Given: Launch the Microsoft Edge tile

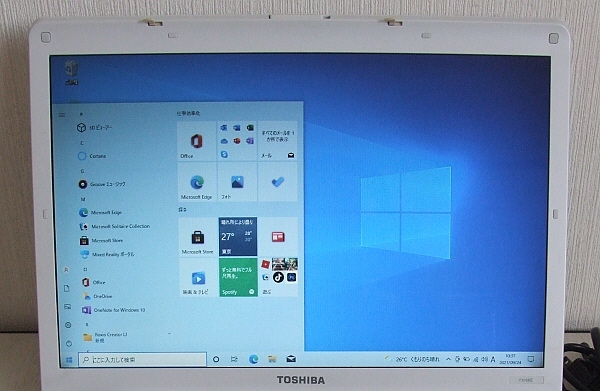Looking at the screenshot, I should tap(197, 182).
